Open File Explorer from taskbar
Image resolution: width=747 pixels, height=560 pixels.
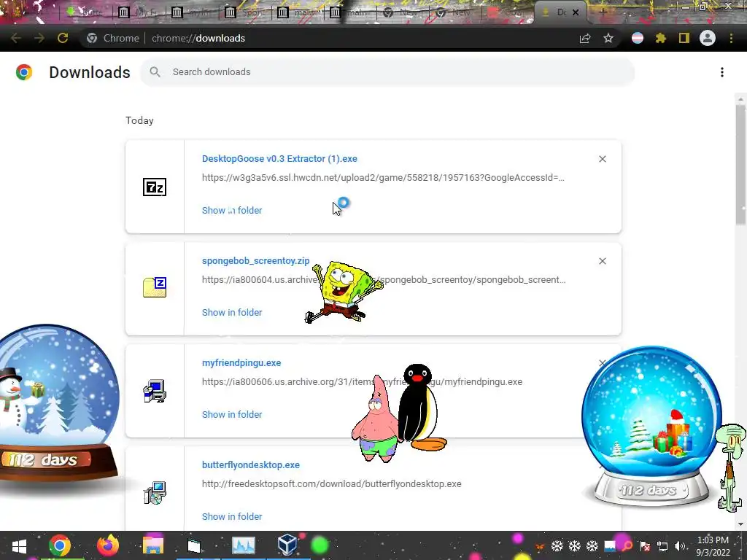153,545
